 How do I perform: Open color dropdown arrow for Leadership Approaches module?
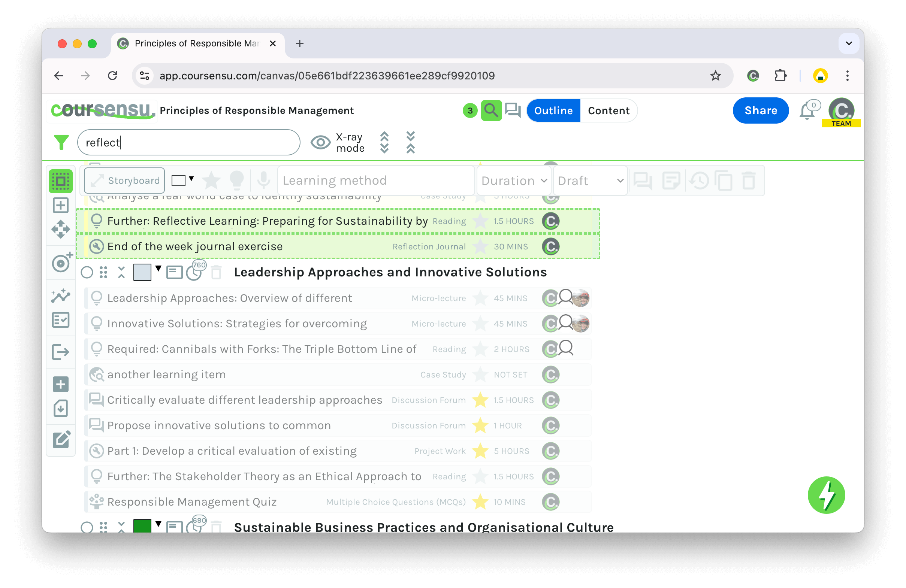pos(158,269)
